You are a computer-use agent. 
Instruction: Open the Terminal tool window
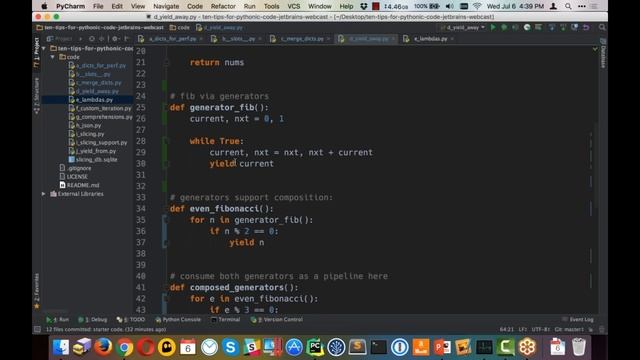click(225, 320)
